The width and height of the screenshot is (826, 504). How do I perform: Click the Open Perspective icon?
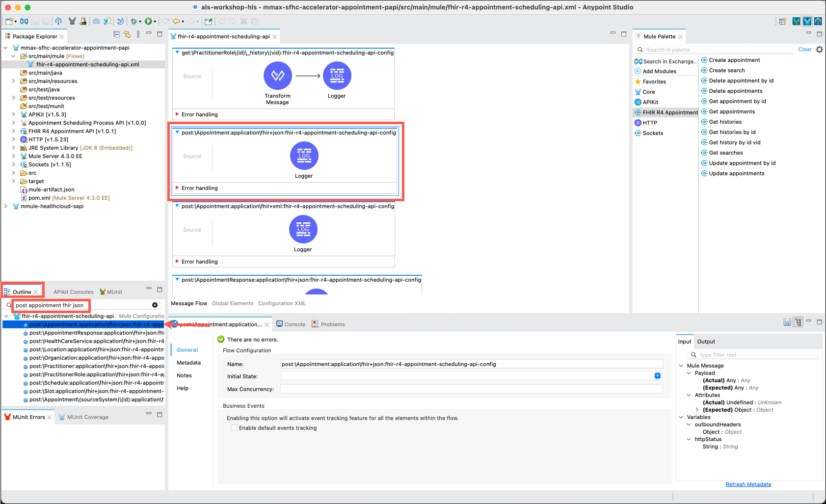pos(782,22)
